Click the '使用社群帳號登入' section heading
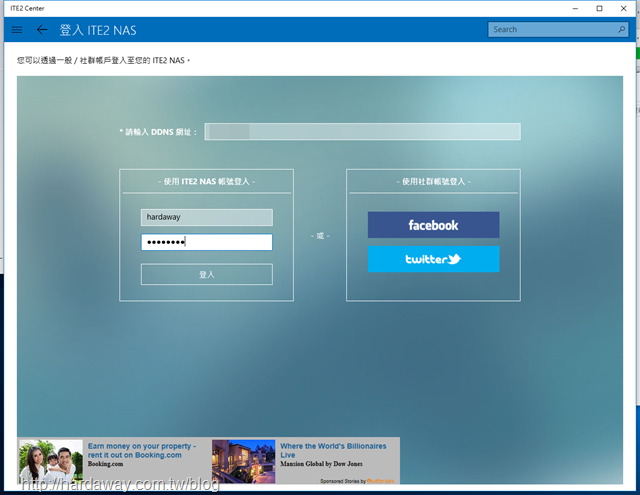 pyautogui.click(x=433, y=182)
